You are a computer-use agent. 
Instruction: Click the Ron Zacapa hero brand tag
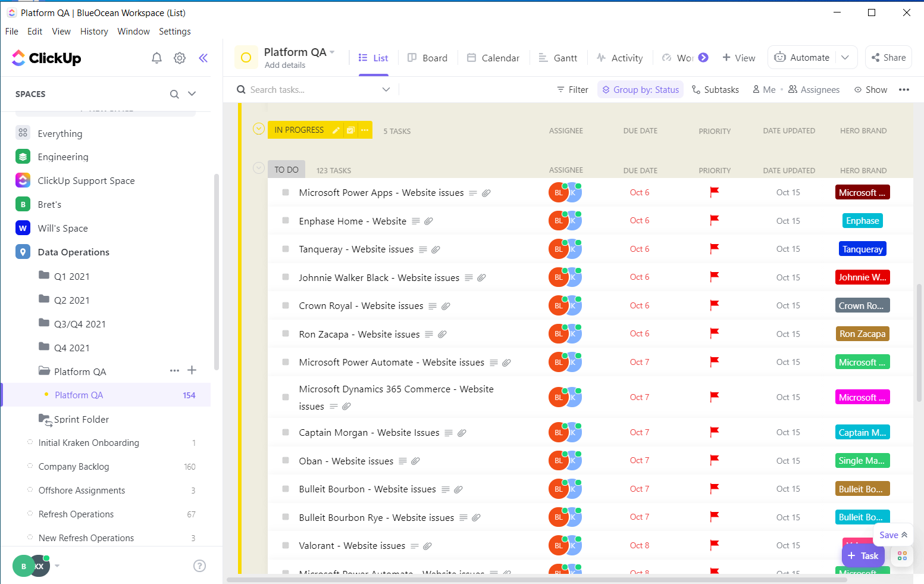click(x=862, y=334)
